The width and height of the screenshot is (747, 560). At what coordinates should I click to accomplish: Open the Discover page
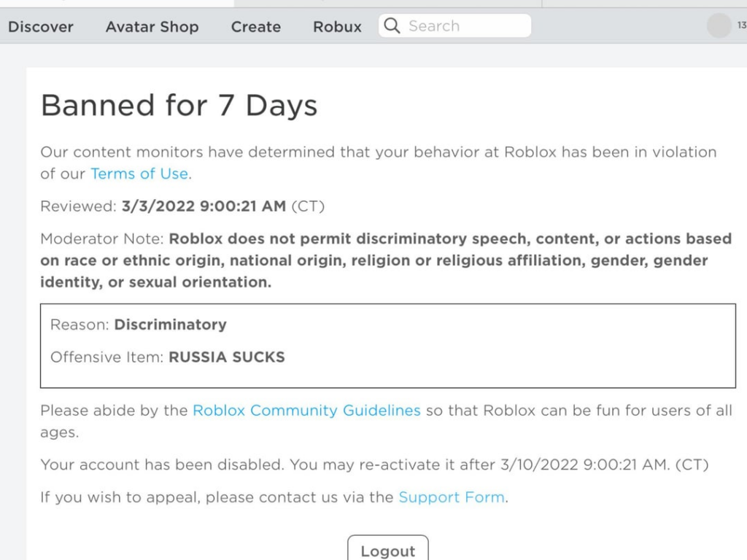tap(41, 27)
